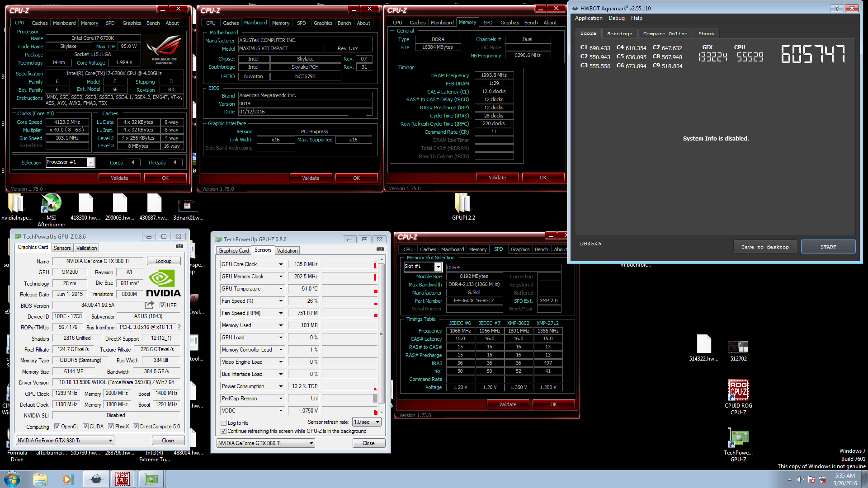Open the Application menu in HWBOT Aquamark

589,18
